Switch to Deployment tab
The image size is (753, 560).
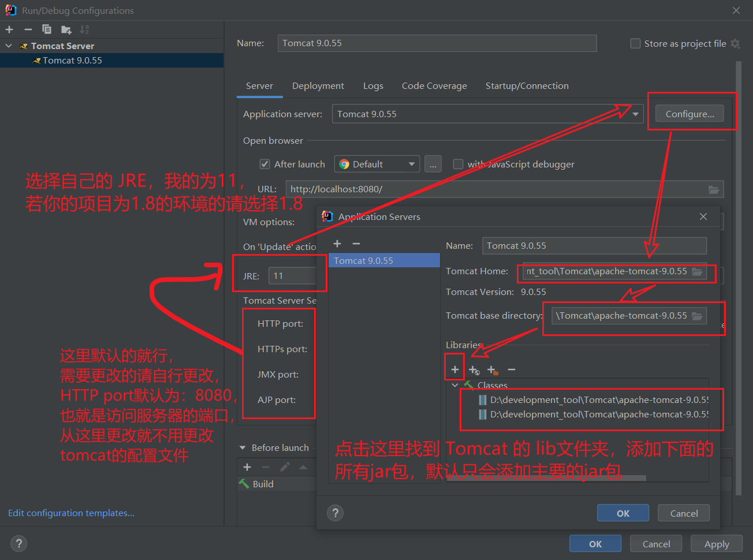click(318, 86)
